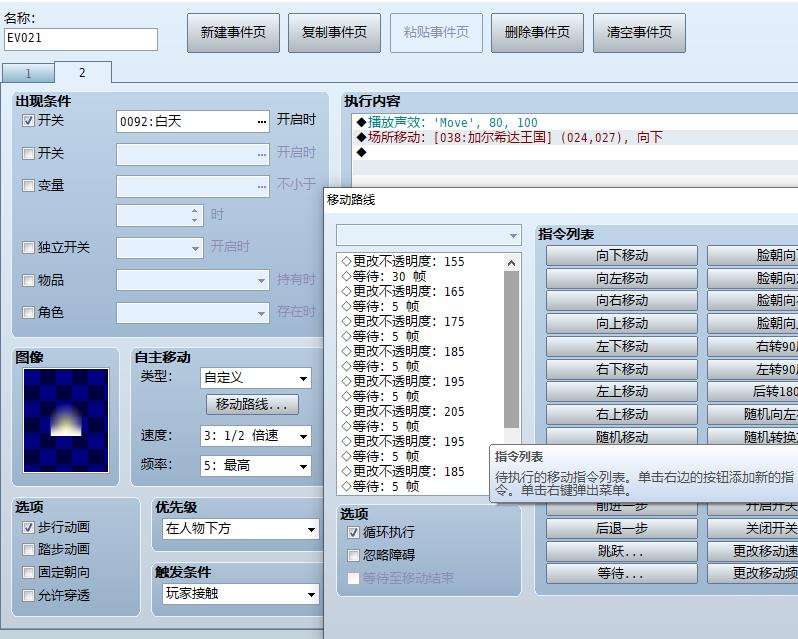Enable the 允许穿透 option
Viewport: 798px width, 639px height.
[28, 595]
